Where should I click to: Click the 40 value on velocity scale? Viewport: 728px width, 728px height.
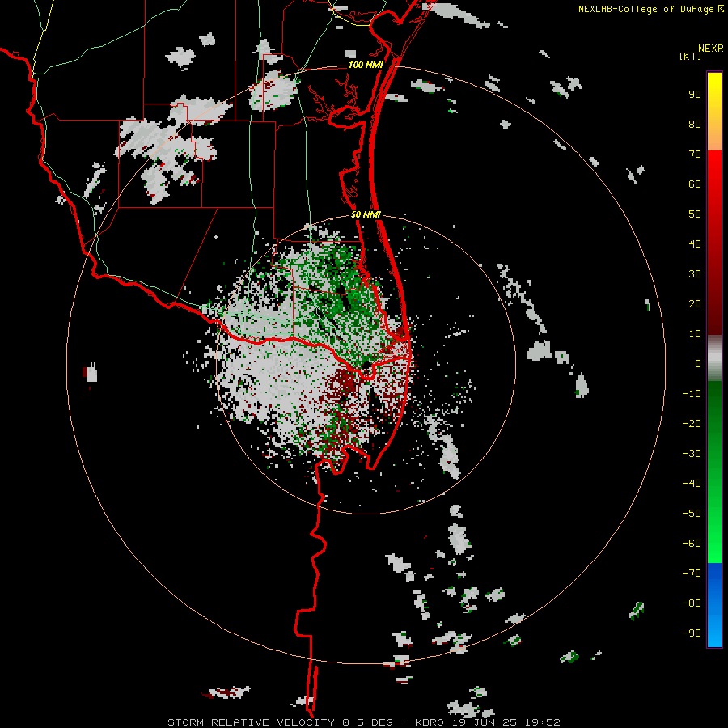point(695,243)
